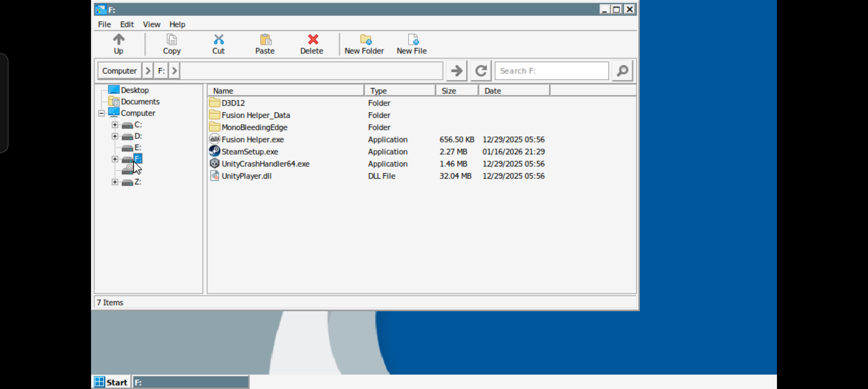This screenshot has height=389, width=868.
Task: Click the Start button on taskbar
Action: point(111,382)
